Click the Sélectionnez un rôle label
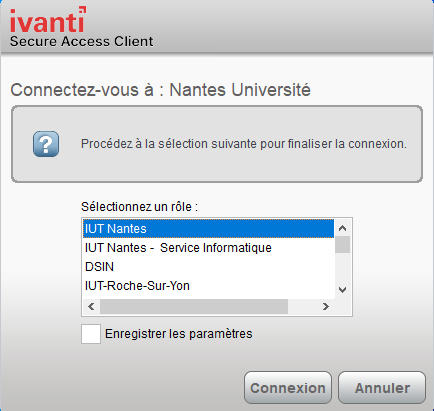This screenshot has width=434, height=411. pos(139,207)
